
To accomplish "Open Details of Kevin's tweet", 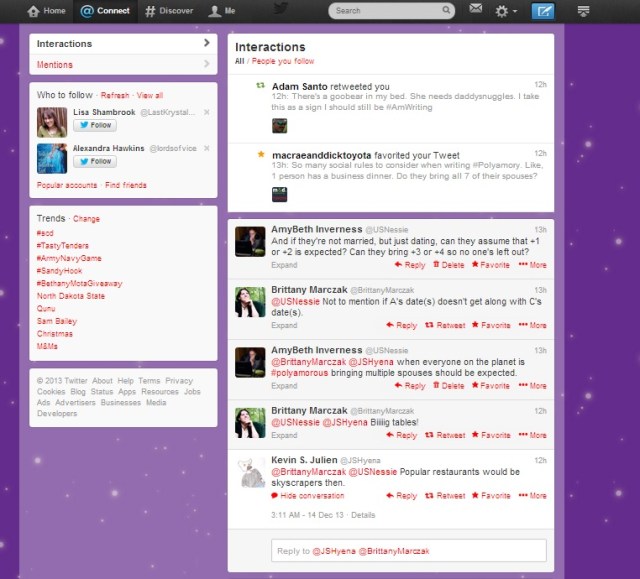I will (363, 515).
